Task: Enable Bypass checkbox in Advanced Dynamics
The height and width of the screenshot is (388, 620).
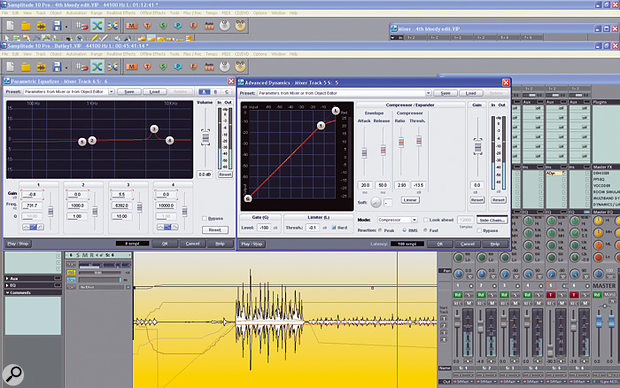Action: click(x=479, y=230)
